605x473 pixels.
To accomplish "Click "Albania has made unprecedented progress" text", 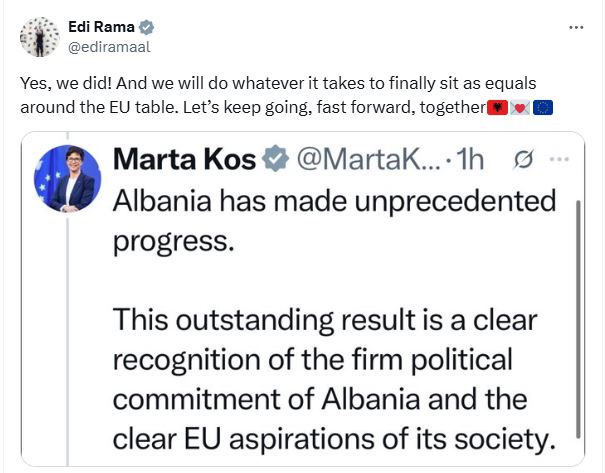I will 333,220.
